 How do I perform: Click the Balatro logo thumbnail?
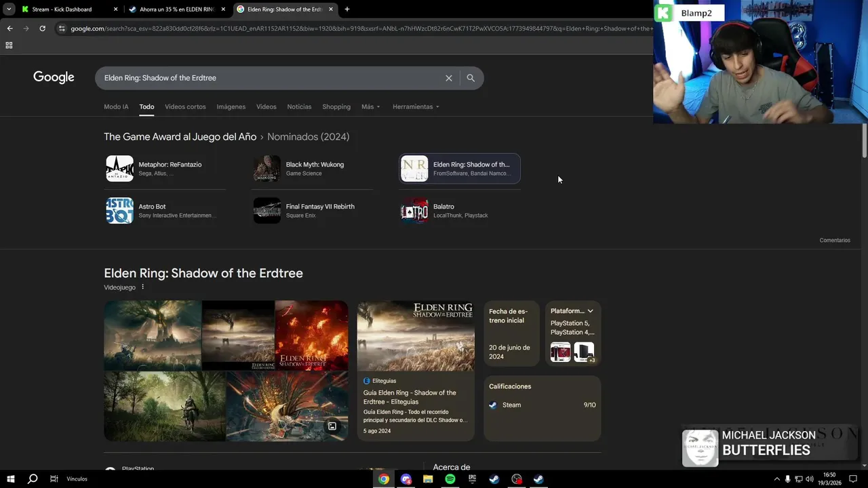coord(414,211)
